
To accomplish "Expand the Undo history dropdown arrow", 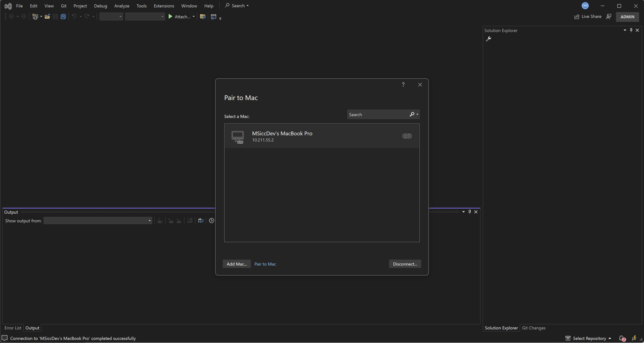I will coord(80,17).
